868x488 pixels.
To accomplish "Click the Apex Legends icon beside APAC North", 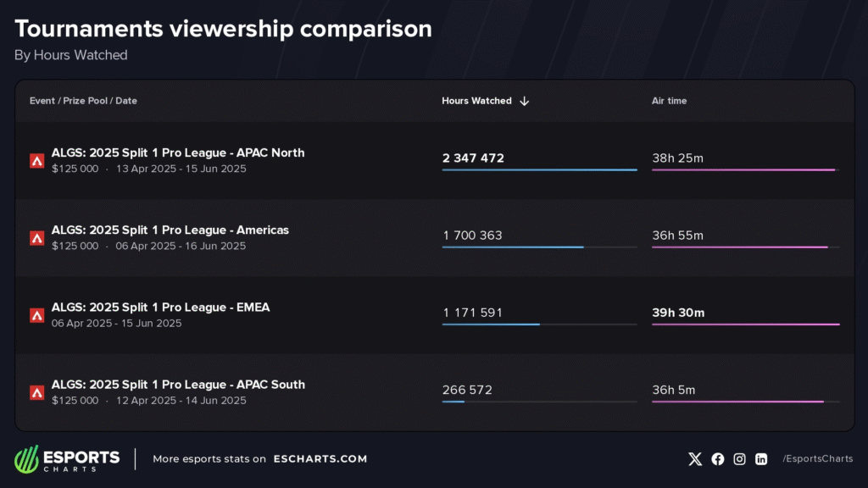I will pyautogui.click(x=37, y=161).
